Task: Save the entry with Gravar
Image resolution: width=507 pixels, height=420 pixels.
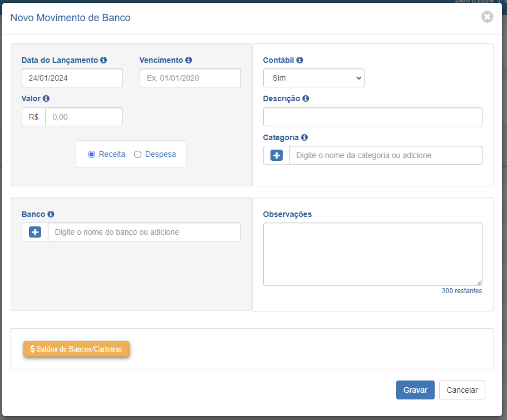Action: (415, 390)
